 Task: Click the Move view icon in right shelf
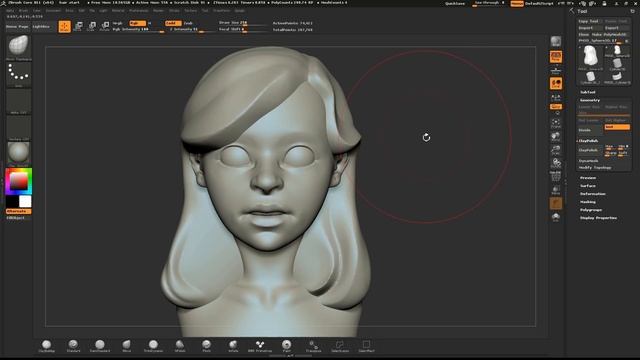click(x=556, y=136)
